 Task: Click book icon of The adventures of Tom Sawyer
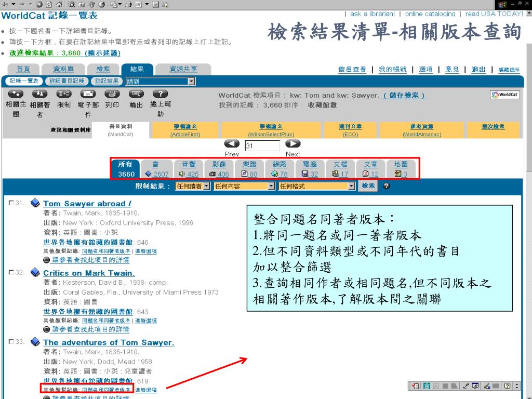tap(35, 341)
